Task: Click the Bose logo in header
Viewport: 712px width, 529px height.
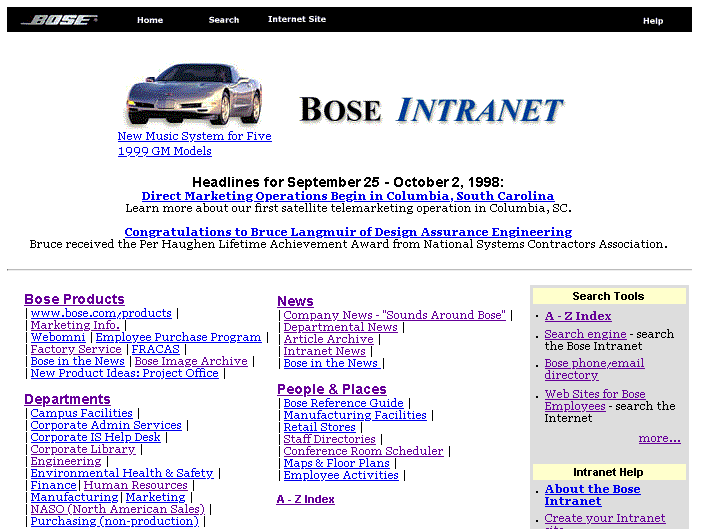Action: click(x=59, y=20)
